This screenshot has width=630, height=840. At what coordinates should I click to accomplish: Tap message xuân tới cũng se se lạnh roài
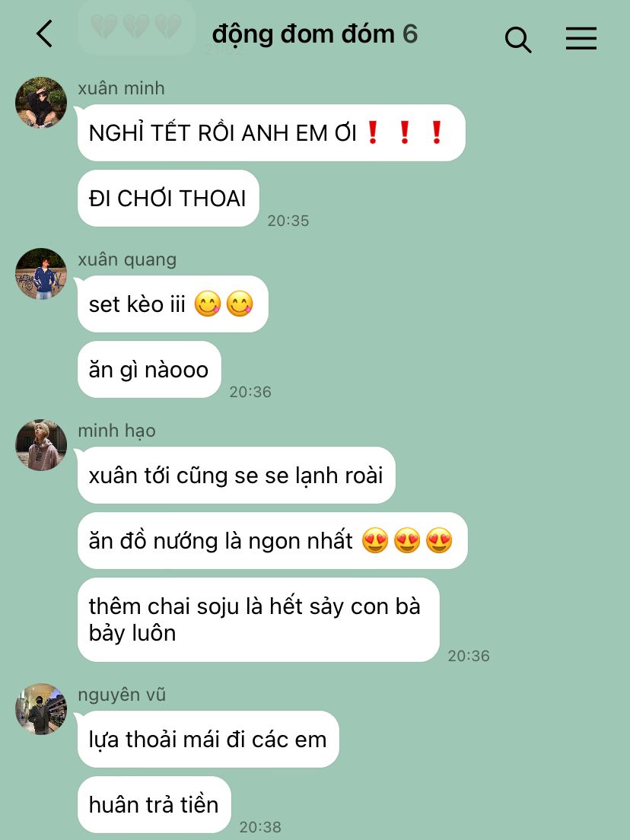[236, 476]
